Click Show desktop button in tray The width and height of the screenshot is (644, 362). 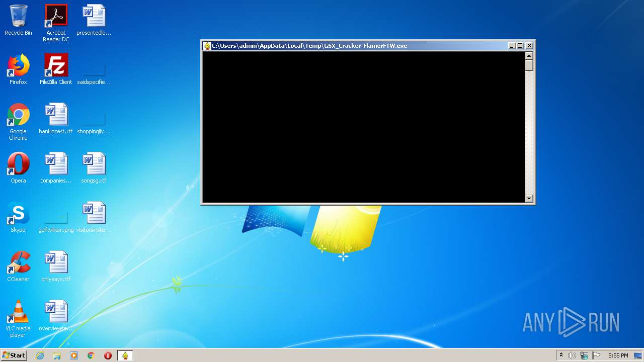(638, 355)
